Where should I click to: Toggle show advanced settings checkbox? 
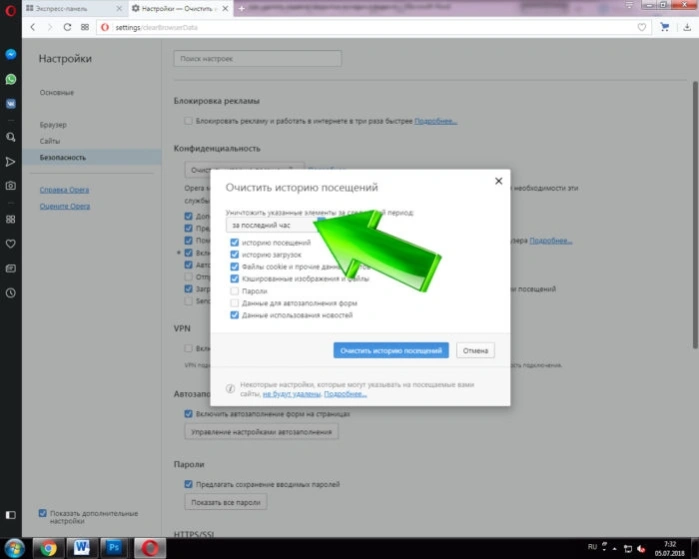tap(43, 513)
